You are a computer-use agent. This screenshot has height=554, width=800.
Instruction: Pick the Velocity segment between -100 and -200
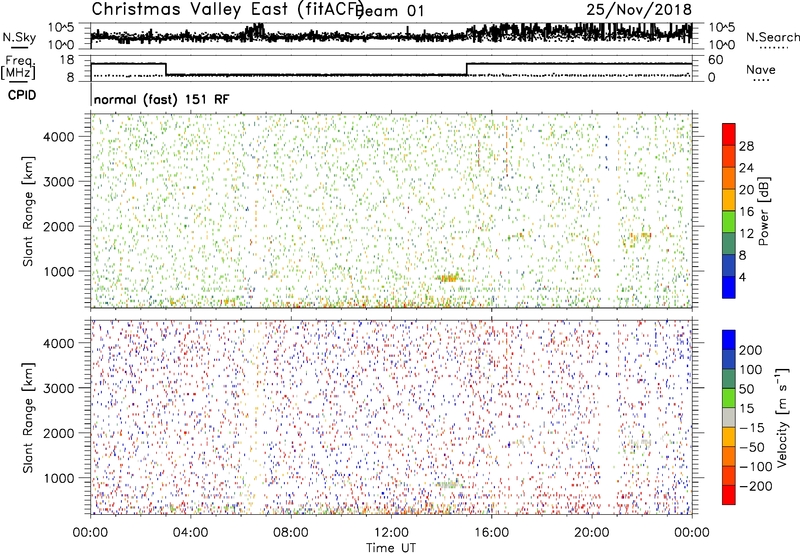(729, 475)
